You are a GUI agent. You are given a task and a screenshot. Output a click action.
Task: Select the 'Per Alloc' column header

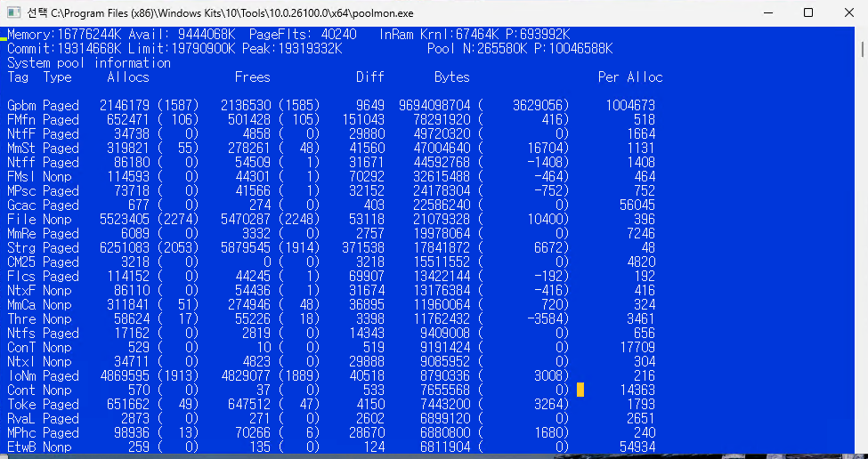coord(630,76)
